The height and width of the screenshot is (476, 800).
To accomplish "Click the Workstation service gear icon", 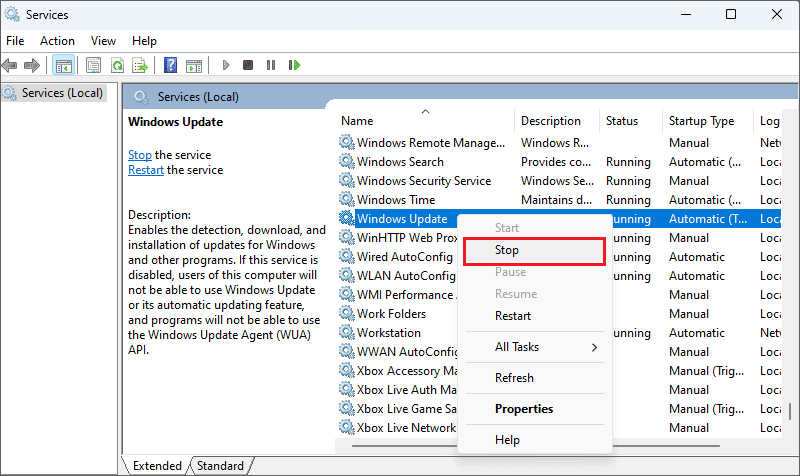I will [x=347, y=333].
